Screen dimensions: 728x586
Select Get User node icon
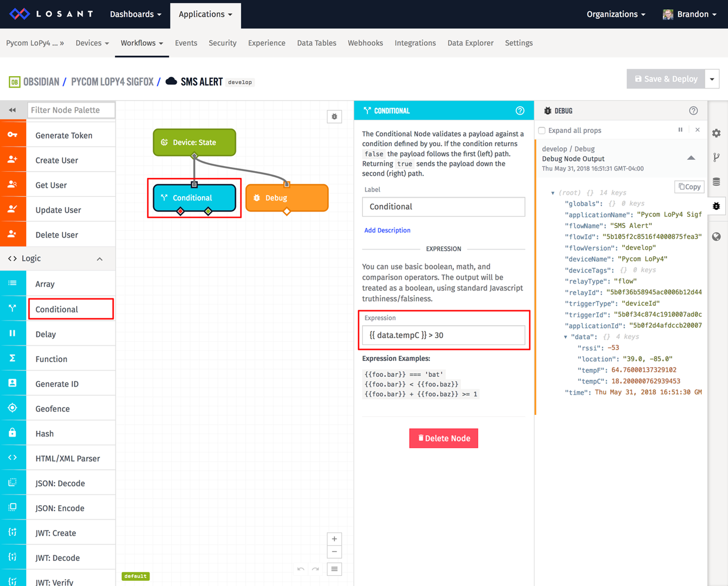pos(13,185)
